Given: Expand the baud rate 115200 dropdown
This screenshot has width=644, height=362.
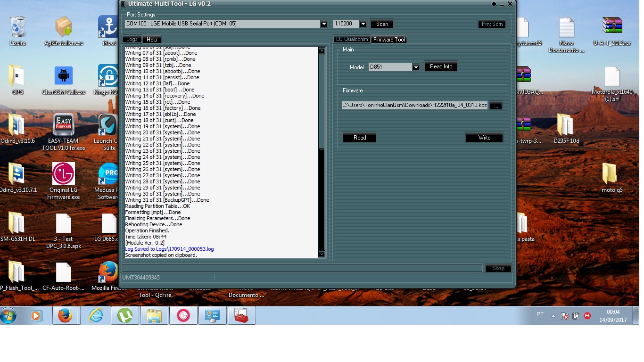Looking at the screenshot, I should [363, 24].
